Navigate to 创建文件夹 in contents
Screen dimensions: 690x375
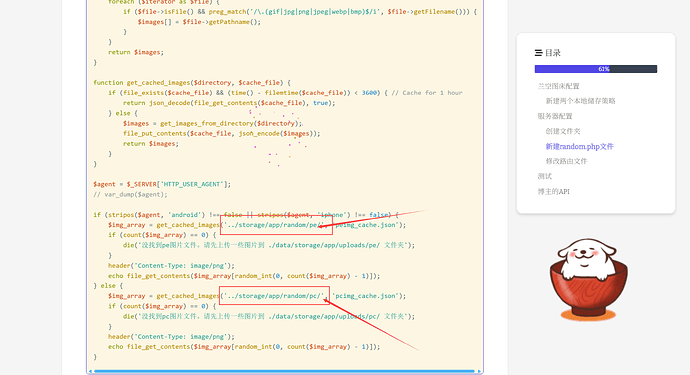tap(563, 131)
